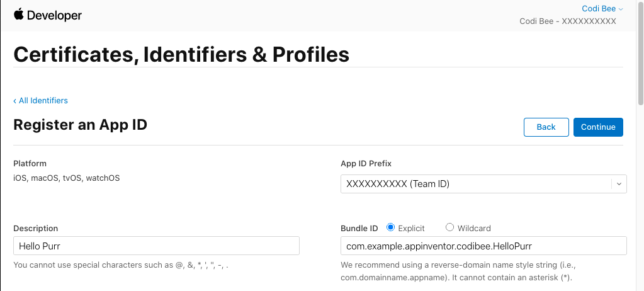This screenshot has height=291, width=644.
Task: Select the Explicit Bundle ID option
Action: coord(390,227)
